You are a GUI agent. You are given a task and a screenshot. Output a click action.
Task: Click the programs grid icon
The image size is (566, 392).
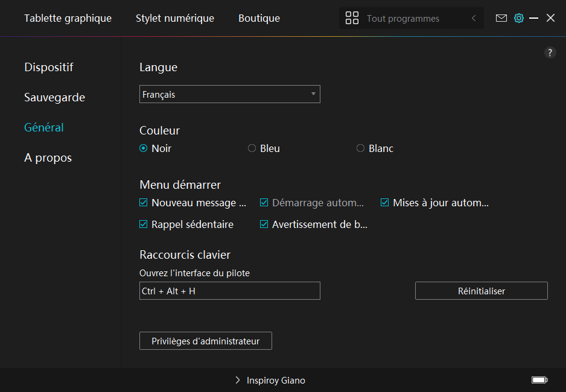coord(352,18)
